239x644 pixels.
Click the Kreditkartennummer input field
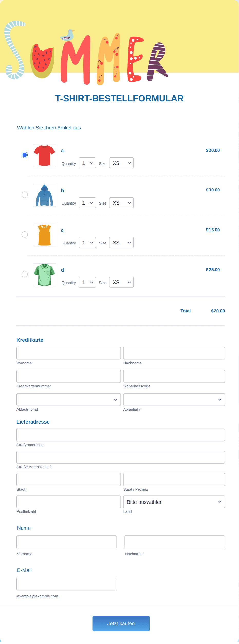click(68, 376)
